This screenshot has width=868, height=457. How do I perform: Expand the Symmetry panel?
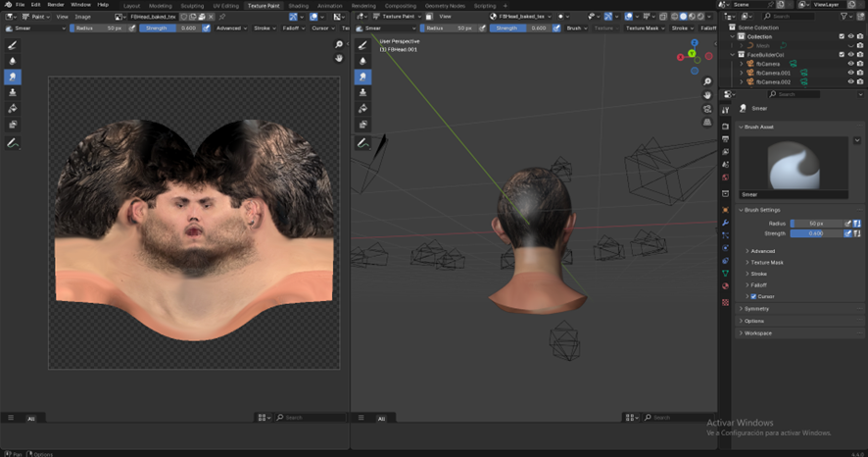pyautogui.click(x=756, y=309)
